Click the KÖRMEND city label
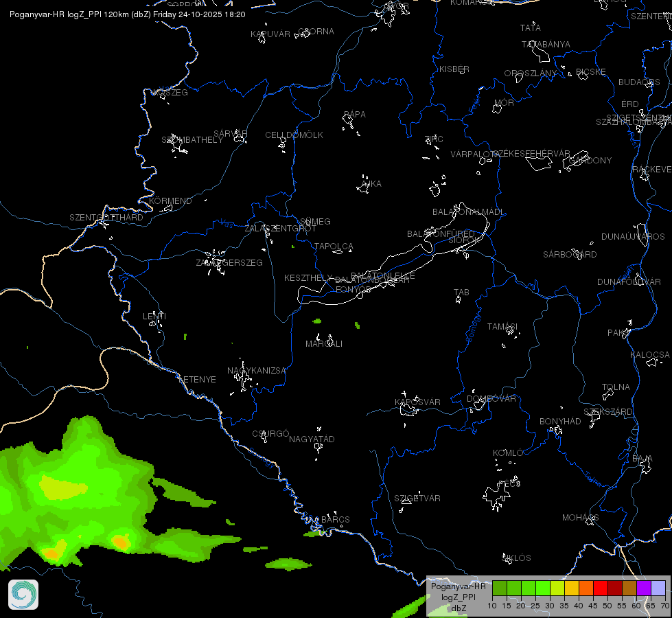Screen dimensions: 672x618 [170, 201]
